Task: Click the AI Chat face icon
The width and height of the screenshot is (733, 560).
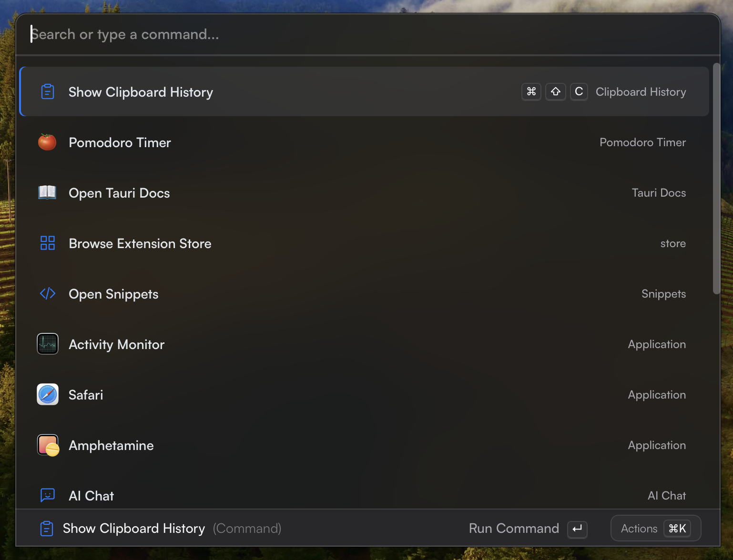Action: (x=47, y=495)
